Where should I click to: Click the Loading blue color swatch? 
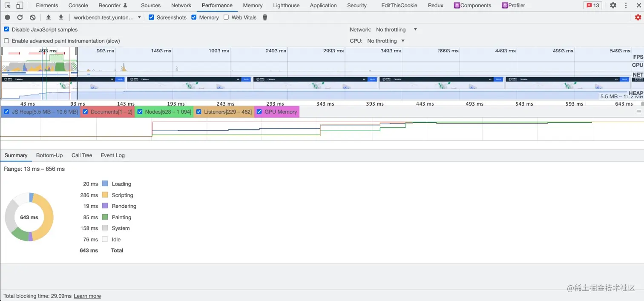[105, 183]
